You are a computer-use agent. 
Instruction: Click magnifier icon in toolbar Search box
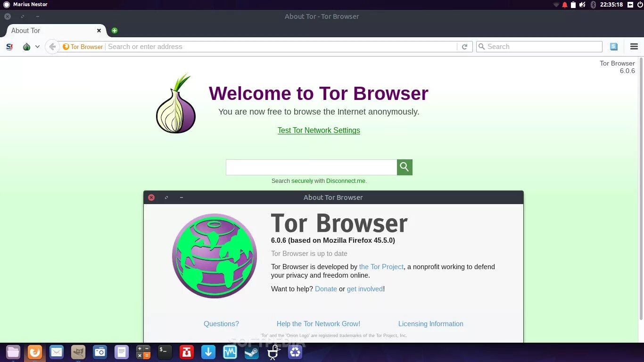pyautogui.click(x=481, y=47)
